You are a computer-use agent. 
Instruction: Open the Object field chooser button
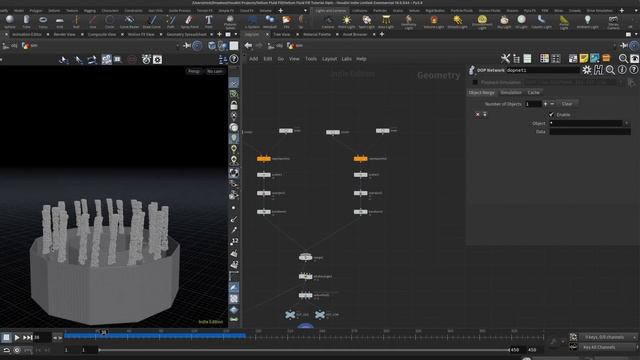click(627, 123)
